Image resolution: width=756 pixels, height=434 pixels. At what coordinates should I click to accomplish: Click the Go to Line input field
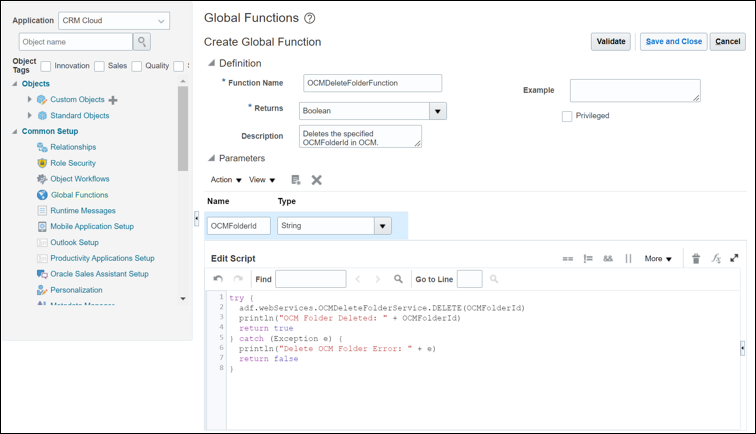[469, 279]
